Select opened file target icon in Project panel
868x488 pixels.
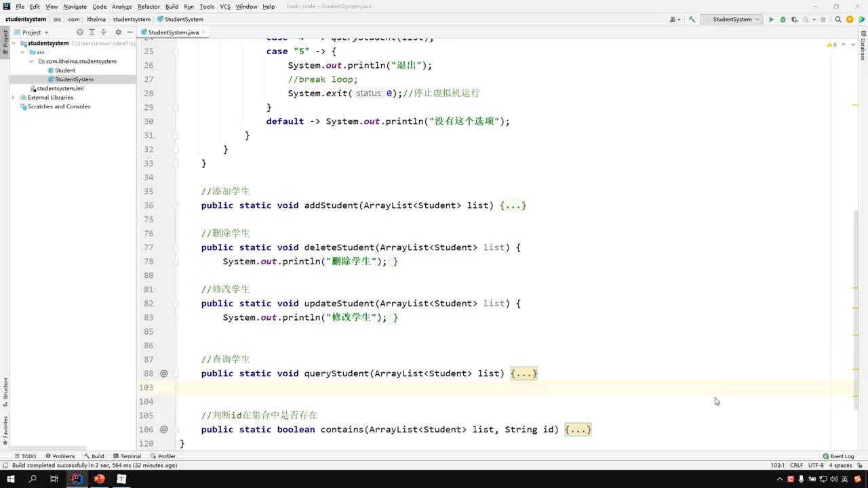(x=79, y=32)
